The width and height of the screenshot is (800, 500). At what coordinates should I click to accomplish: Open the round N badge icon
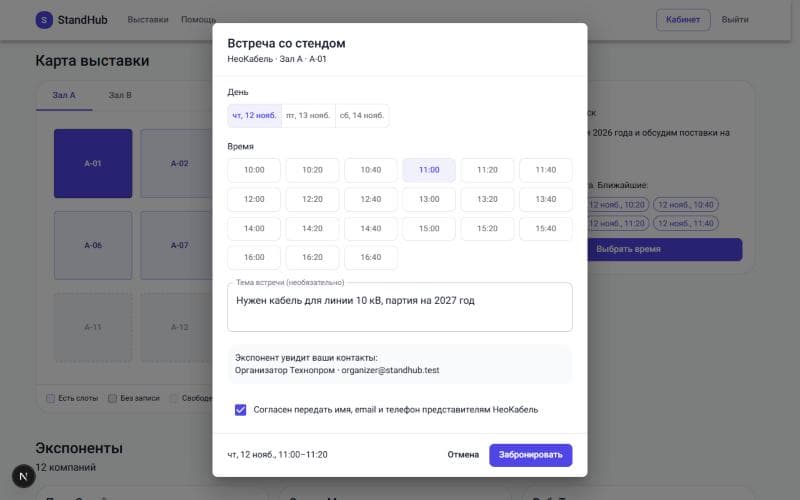click(23, 476)
